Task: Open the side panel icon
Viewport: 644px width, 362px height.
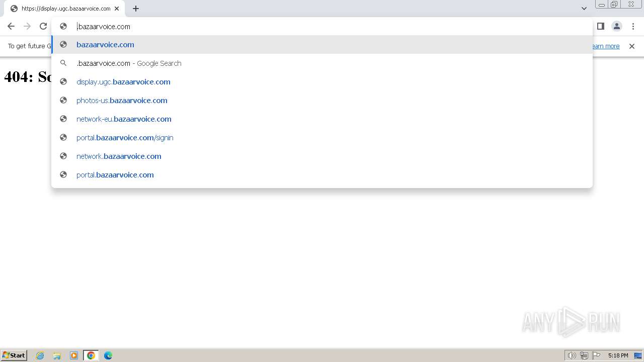Action: [x=600, y=26]
